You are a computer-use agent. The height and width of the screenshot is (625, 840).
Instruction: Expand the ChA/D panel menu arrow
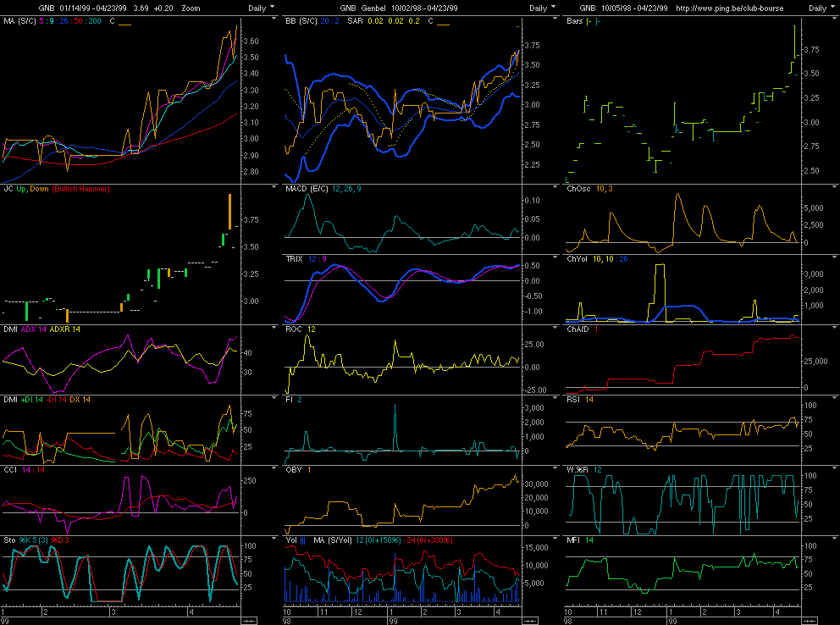point(835,327)
